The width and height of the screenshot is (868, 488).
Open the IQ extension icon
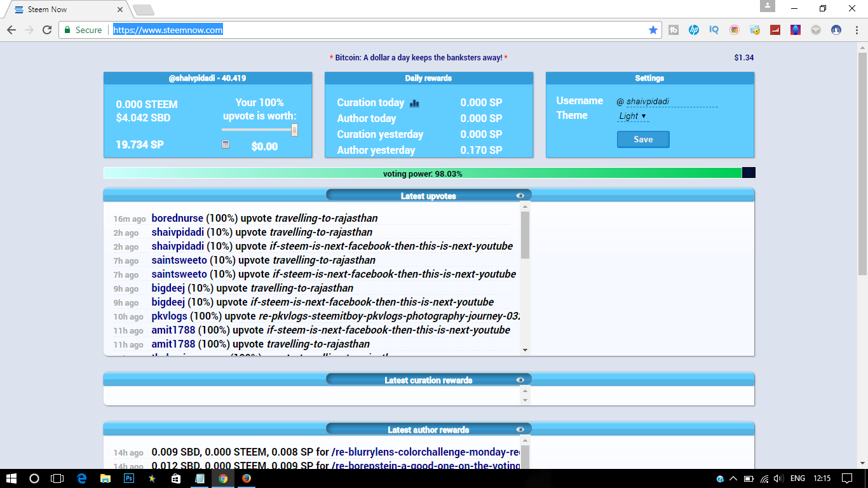714,30
